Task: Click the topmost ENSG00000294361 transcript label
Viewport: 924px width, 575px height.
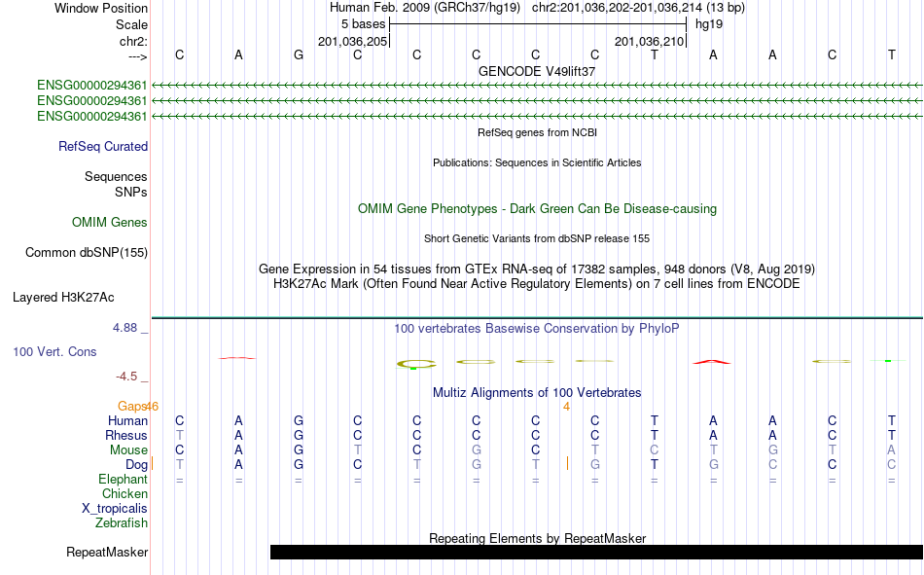Action: [92, 86]
